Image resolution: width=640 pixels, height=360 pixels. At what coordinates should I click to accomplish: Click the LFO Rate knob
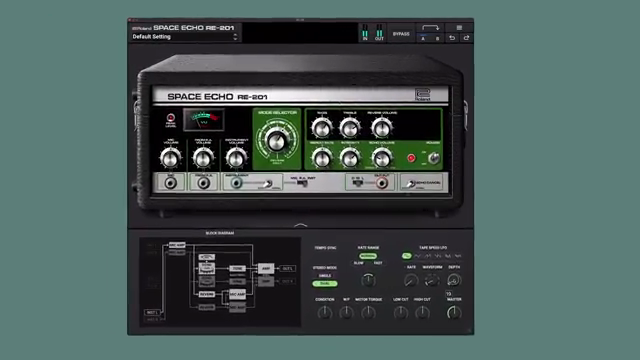(x=411, y=280)
